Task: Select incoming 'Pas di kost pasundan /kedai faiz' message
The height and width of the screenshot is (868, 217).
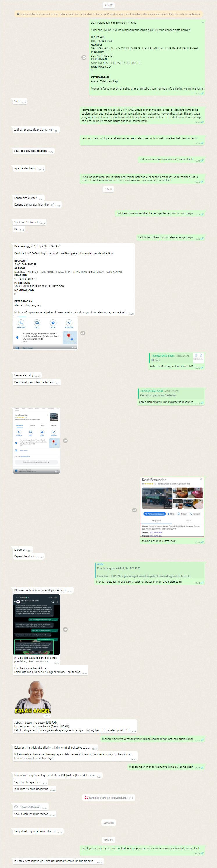Action: coord(37,383)
